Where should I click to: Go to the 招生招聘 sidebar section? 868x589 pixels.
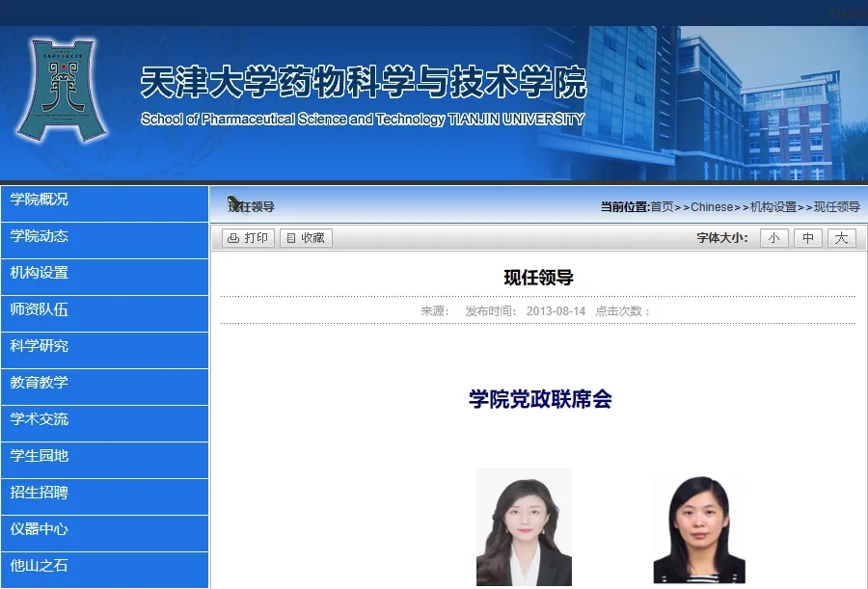click(104, 496)
